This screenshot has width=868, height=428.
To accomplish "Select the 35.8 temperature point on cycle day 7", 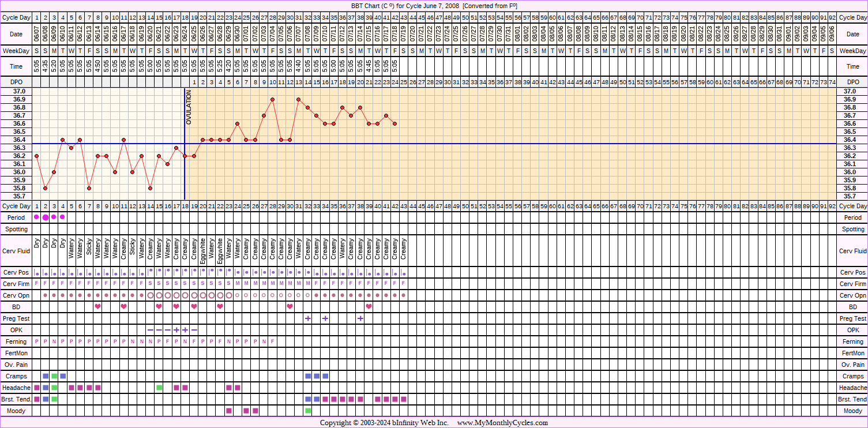I will click(89, 188).
